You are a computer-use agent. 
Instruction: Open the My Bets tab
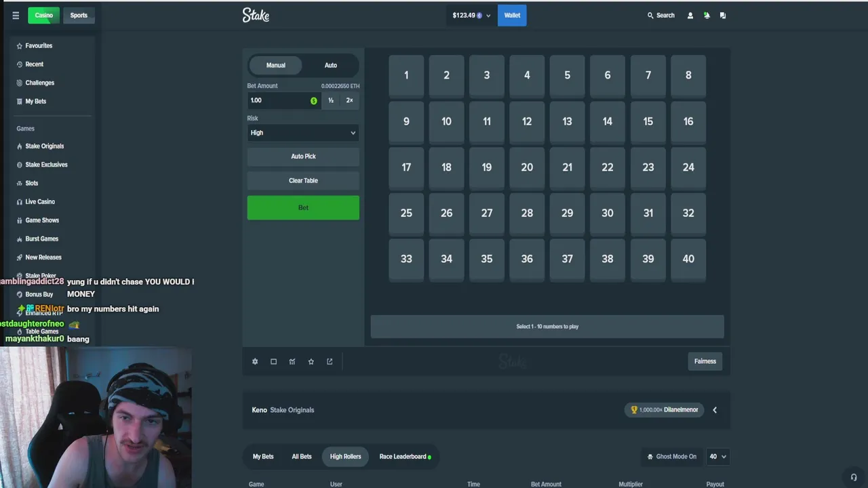coord(263,457)
